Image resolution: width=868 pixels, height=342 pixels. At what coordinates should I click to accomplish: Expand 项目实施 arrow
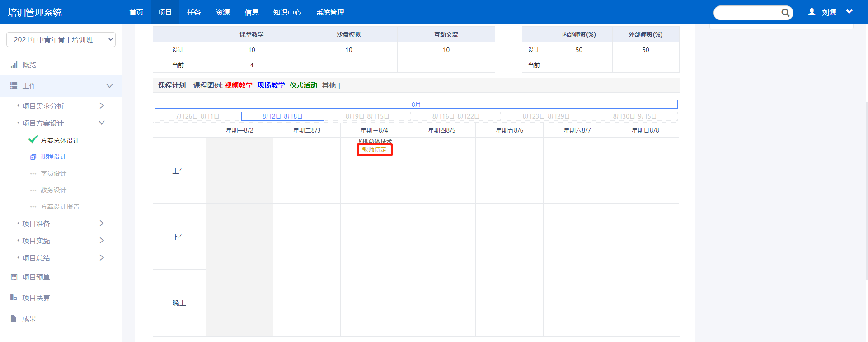click(102, 240)
